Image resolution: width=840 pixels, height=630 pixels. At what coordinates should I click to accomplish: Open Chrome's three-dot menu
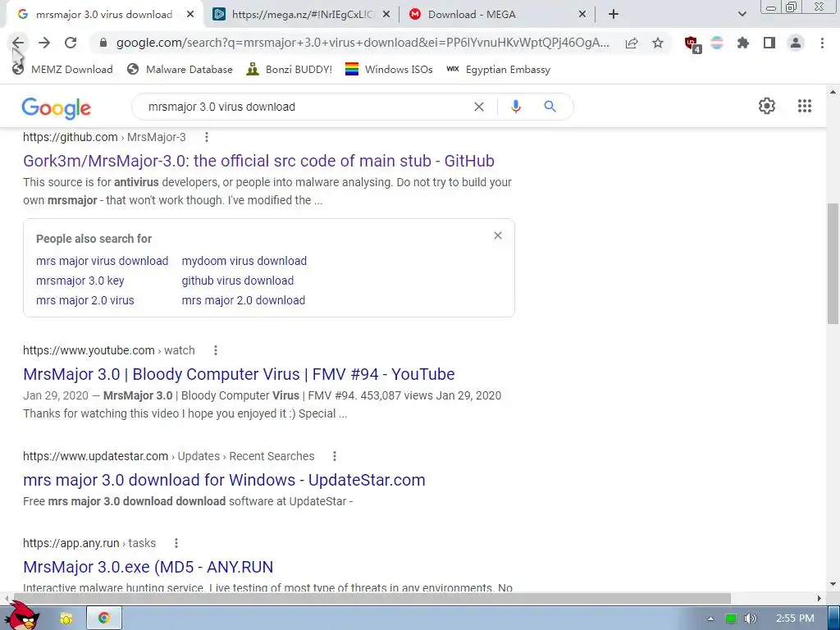(x=822, y=43)
